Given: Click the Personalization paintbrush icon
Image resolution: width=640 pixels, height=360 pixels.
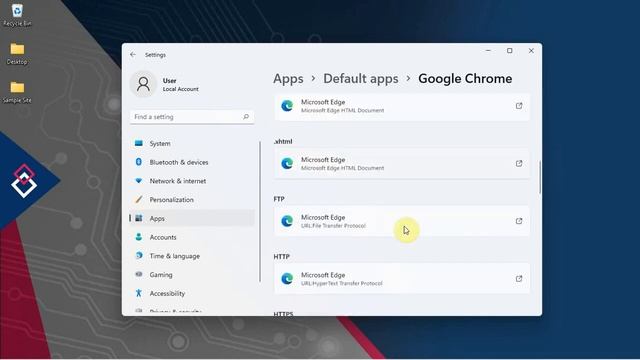Looking at the screenshot, I should coord(139,200).
